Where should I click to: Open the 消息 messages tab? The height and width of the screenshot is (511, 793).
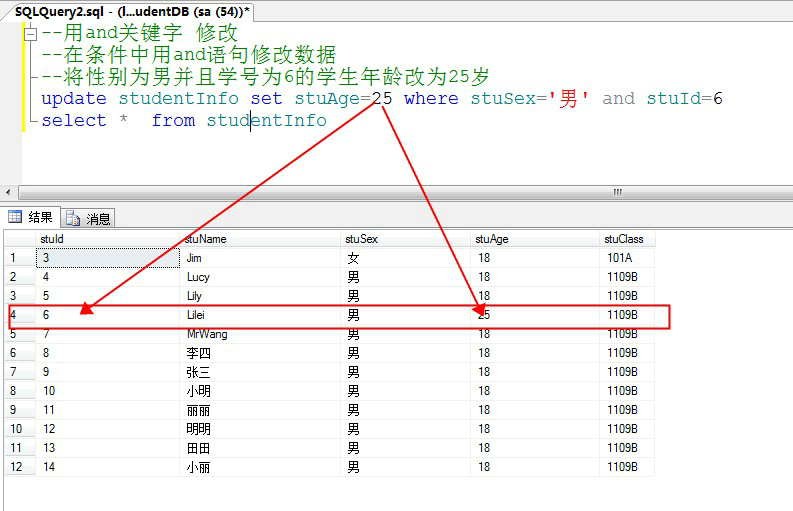pyautogui.click(x=89, y=219)
